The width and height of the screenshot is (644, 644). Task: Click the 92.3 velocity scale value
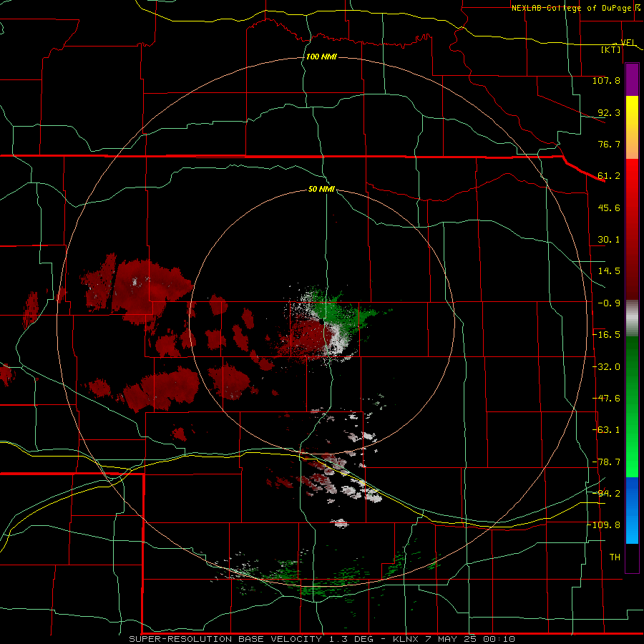[609, 112]
